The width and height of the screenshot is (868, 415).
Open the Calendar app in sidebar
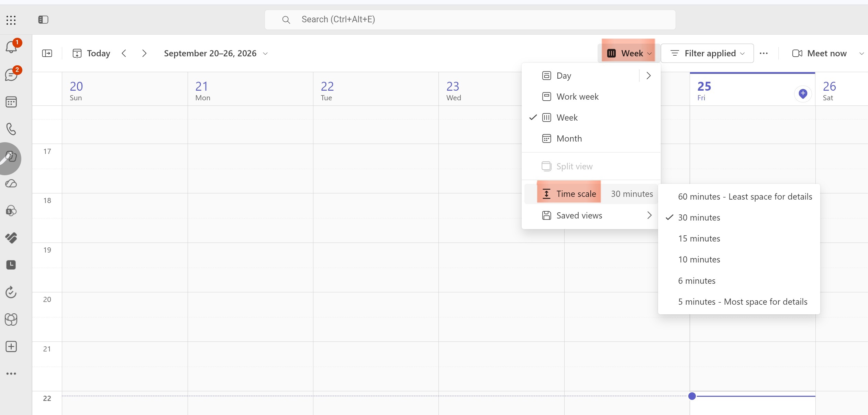point(11,102)
